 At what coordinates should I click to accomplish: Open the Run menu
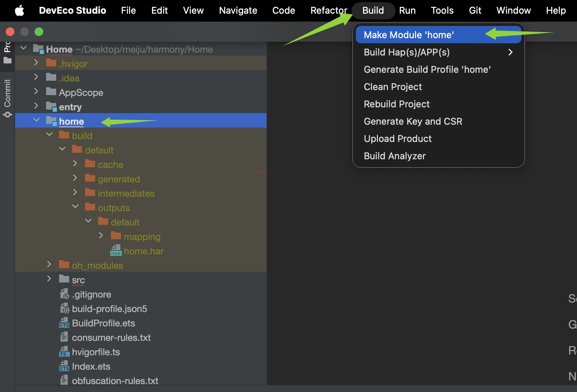(x=407, y=10)
